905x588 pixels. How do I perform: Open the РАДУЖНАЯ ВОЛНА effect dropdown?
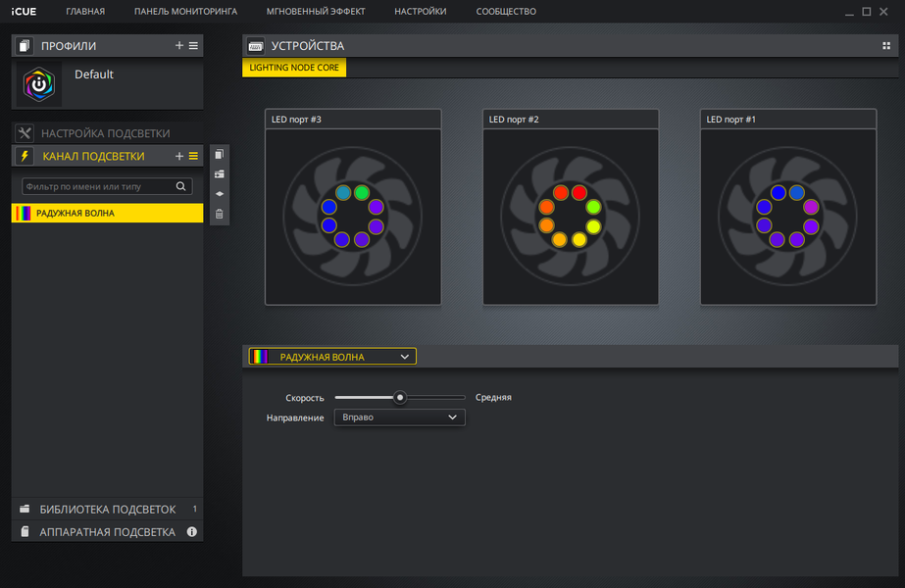click(332, 357)
